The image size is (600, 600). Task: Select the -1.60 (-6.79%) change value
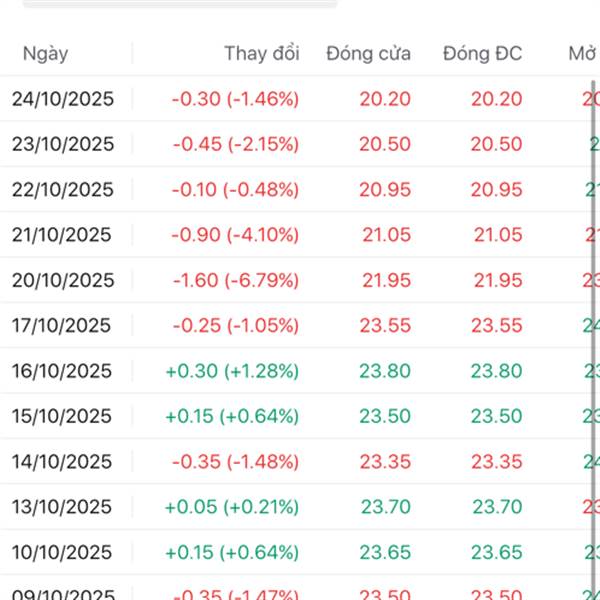point(235,280)
